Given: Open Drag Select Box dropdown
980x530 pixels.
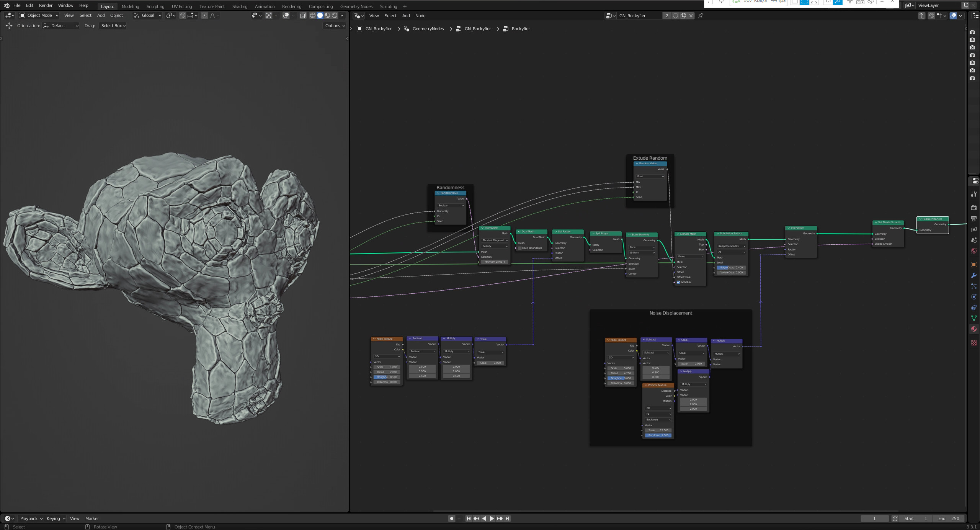Looking at the screenshot, I should 113,26.
